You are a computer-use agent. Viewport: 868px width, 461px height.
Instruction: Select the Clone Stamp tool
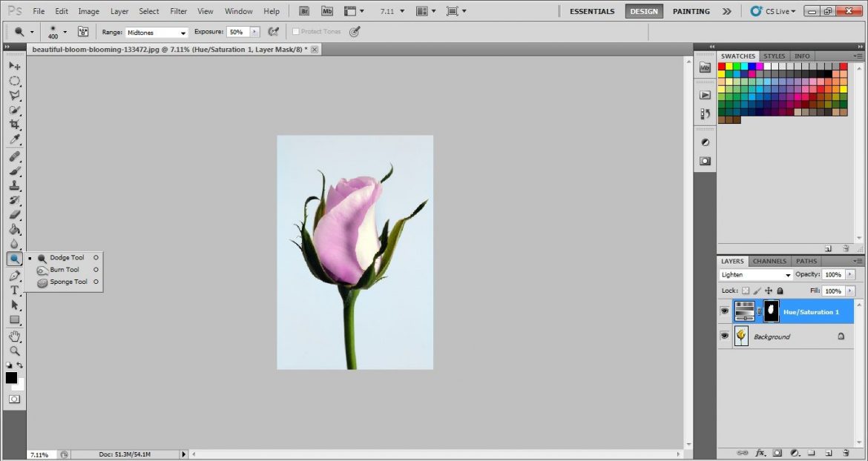pyautogui.click(x=14, y=186)
